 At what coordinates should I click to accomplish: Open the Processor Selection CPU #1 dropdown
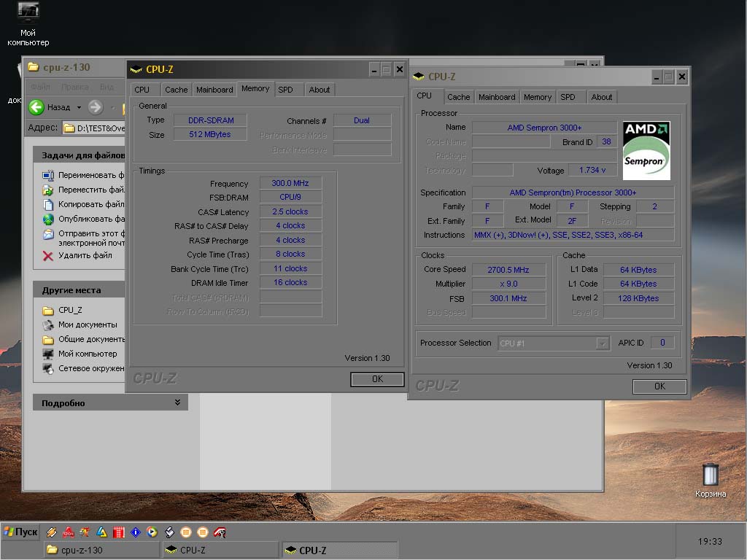603,343
